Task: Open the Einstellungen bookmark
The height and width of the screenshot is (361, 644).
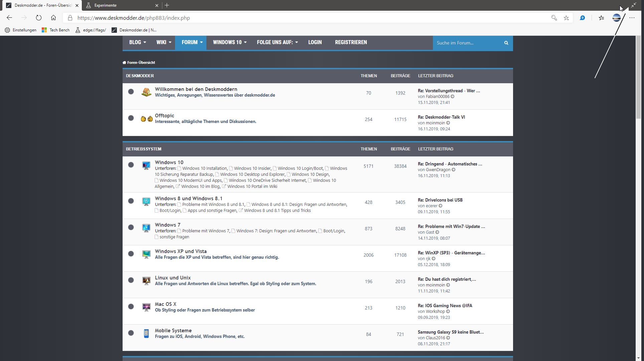Action: [x=20, y=30]
